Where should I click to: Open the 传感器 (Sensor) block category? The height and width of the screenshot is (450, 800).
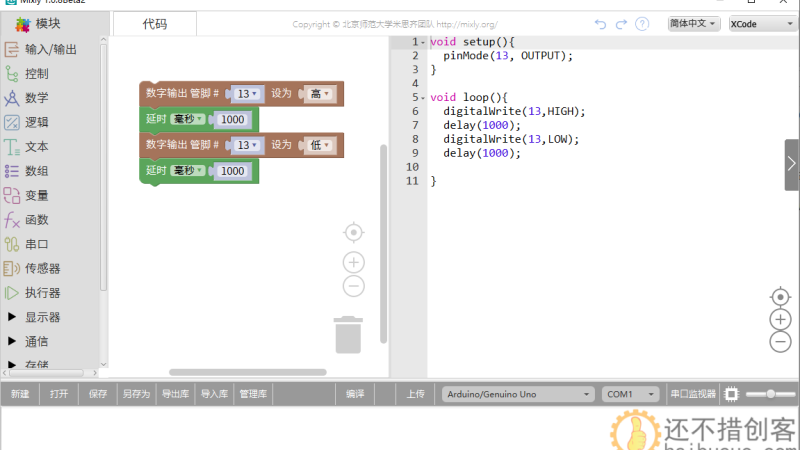(42, 268)
